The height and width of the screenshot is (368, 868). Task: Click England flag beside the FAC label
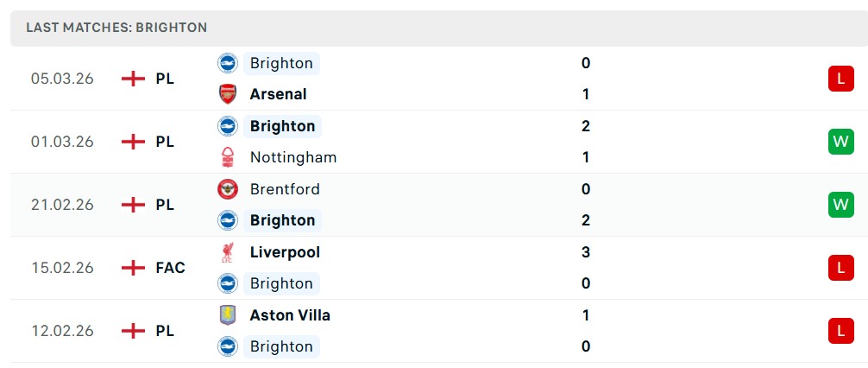click(133, 268)
